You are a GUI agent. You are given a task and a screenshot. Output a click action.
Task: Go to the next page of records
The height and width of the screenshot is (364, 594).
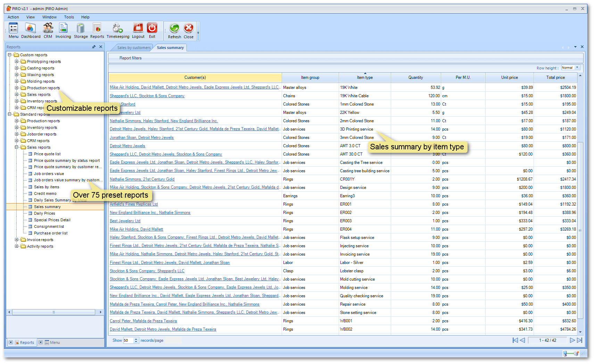572,340
